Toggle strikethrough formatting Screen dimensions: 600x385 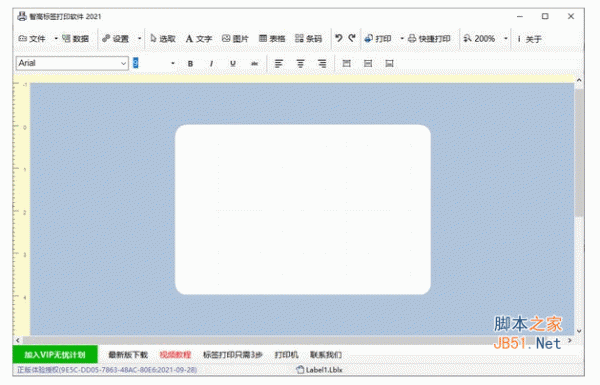pos(254,64)
